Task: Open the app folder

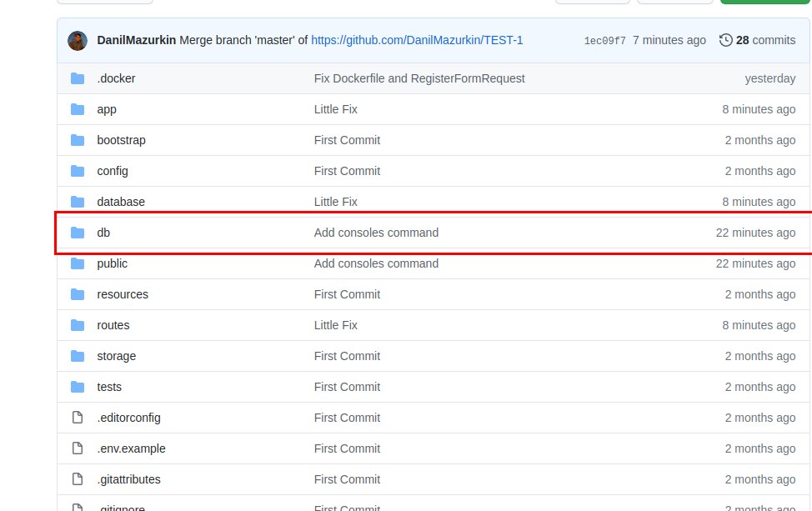Action: click(x=107, y=109)
